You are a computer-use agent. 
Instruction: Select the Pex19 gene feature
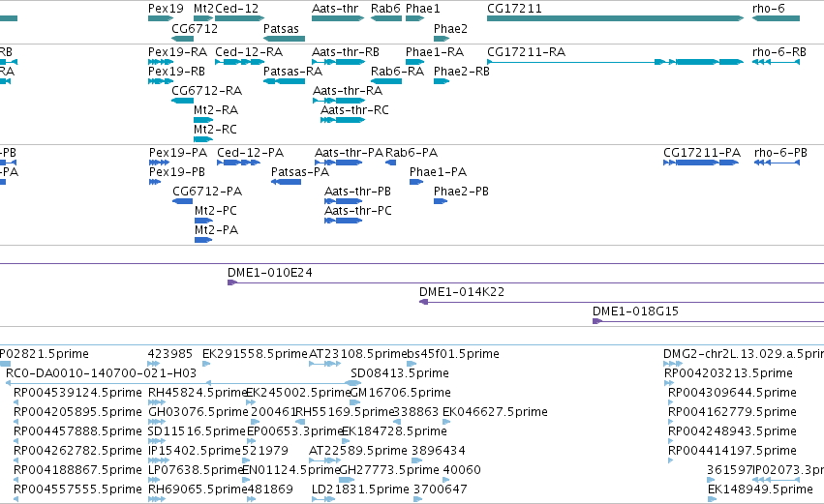click(161, 18)
